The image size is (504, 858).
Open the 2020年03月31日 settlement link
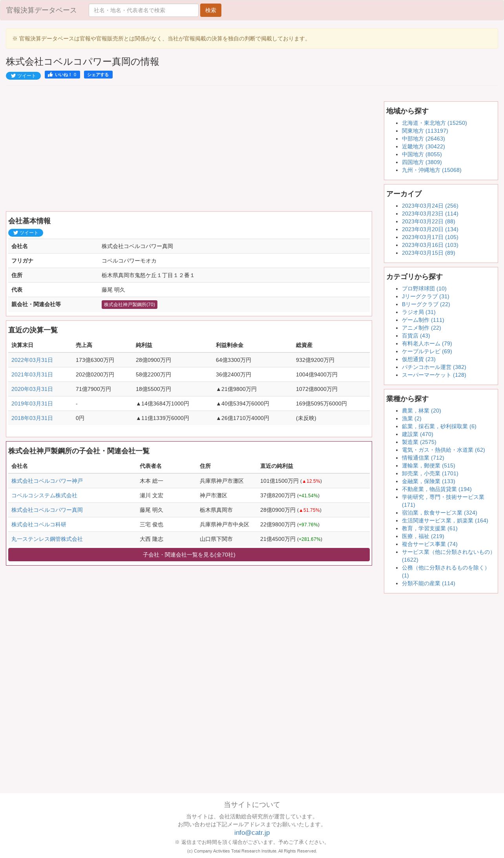[32, 389]
